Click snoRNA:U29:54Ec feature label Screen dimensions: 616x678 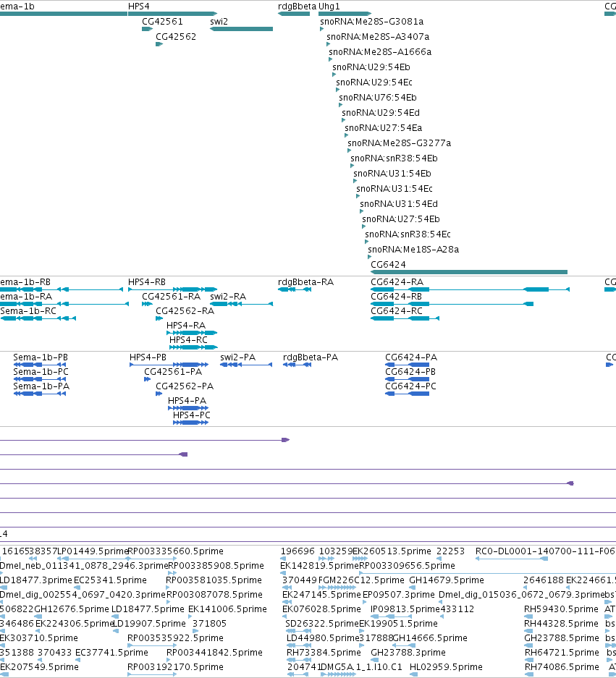click(374, 82)
